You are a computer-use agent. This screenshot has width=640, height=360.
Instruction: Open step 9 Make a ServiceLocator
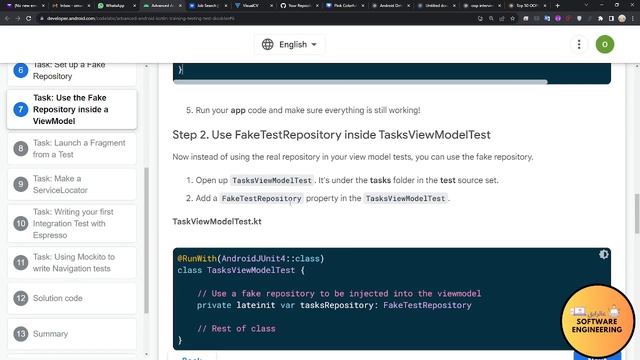point(72,184)
